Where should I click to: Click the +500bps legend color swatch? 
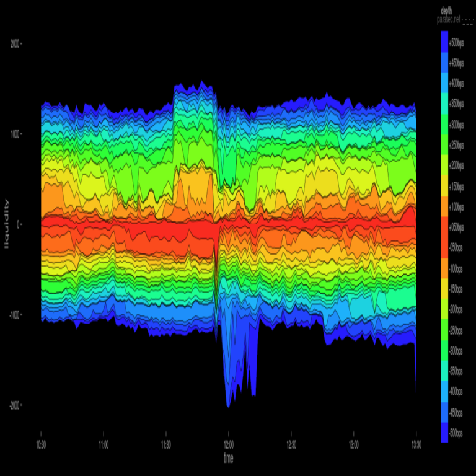[444, 42]
